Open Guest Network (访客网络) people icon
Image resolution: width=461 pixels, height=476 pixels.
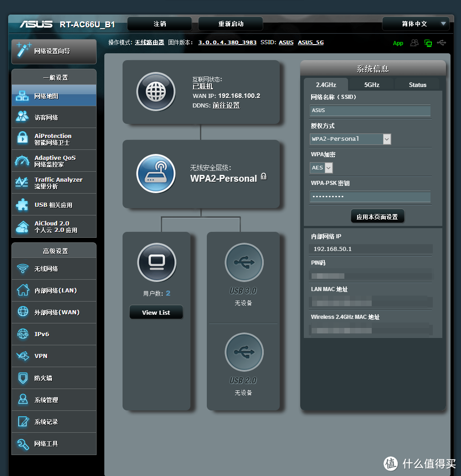[22, 117]
